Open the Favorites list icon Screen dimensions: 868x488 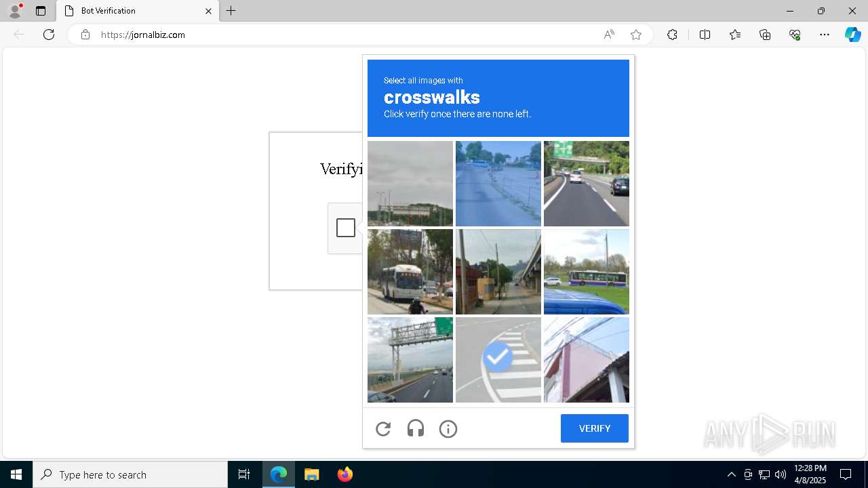tap(735, 35)
